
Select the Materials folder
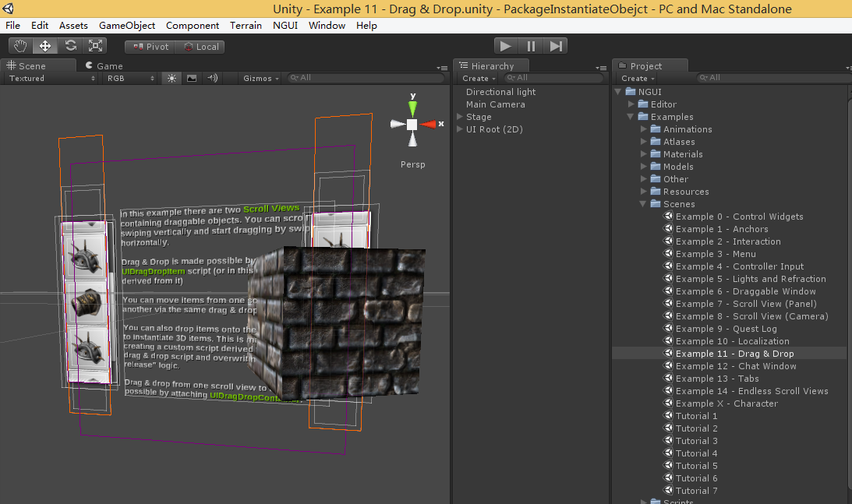677,154
